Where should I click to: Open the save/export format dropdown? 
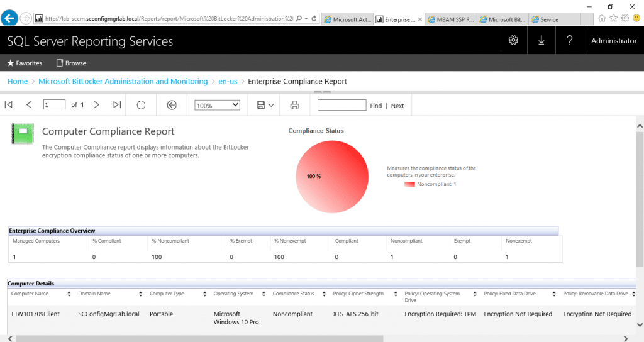click(x=265, y=105)
